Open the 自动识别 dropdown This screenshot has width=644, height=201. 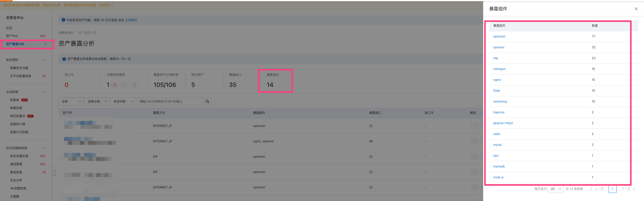pos(123,102)
